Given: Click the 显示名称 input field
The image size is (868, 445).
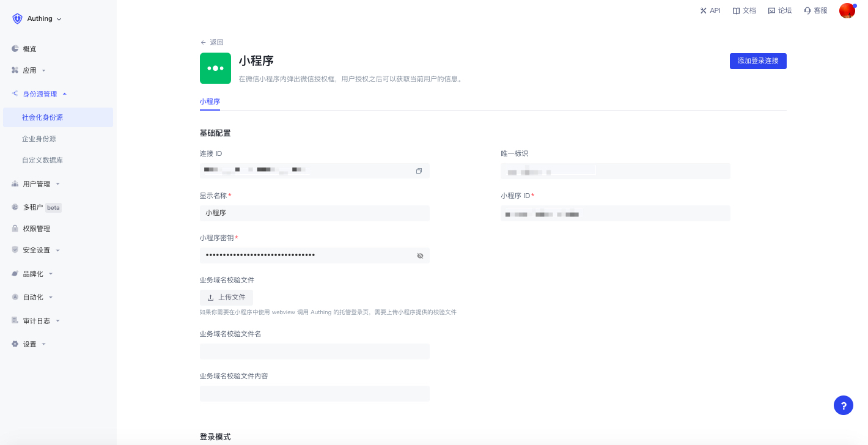Looking at the screenshot, I should [x=314, y=213].
